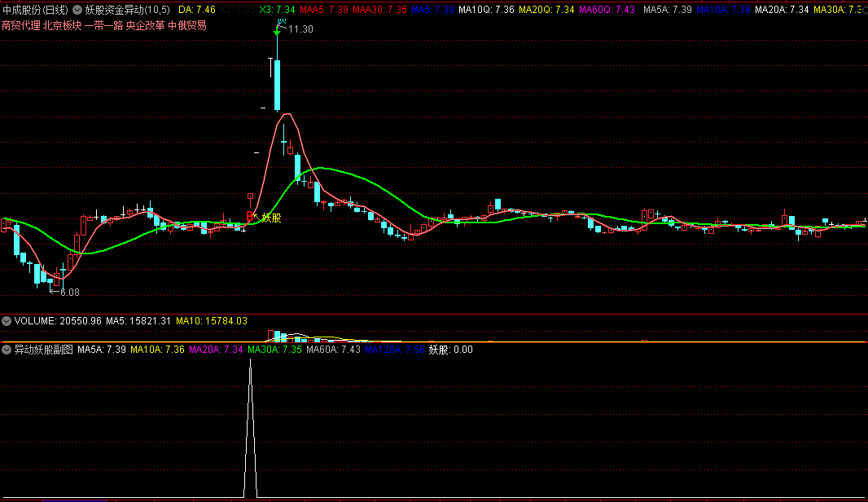Click the yellow 妖股 signal label on chart
The width and height of the screenshot is (868, 502).
pyautogui.click(x=271, y=218)
